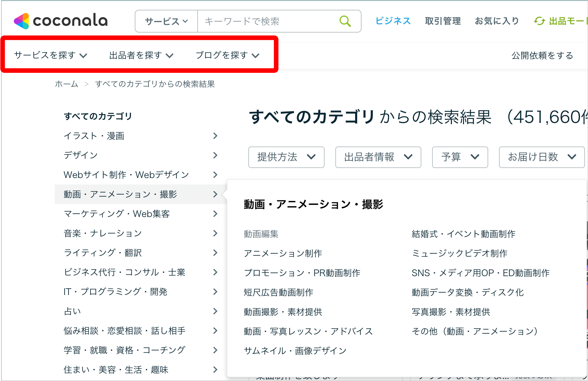Open the 出品者情報 filter dropdown
Viewport: 588px width, 381px height.
click(x=378, y=157)
